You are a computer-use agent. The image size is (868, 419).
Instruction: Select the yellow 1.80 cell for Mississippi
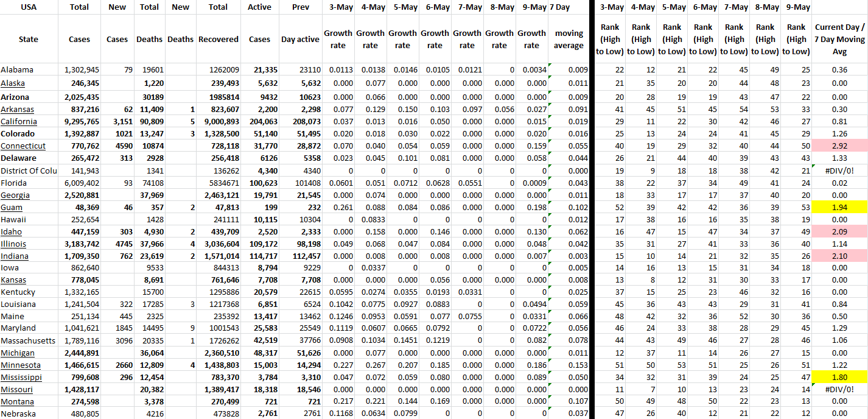(840, 377)
